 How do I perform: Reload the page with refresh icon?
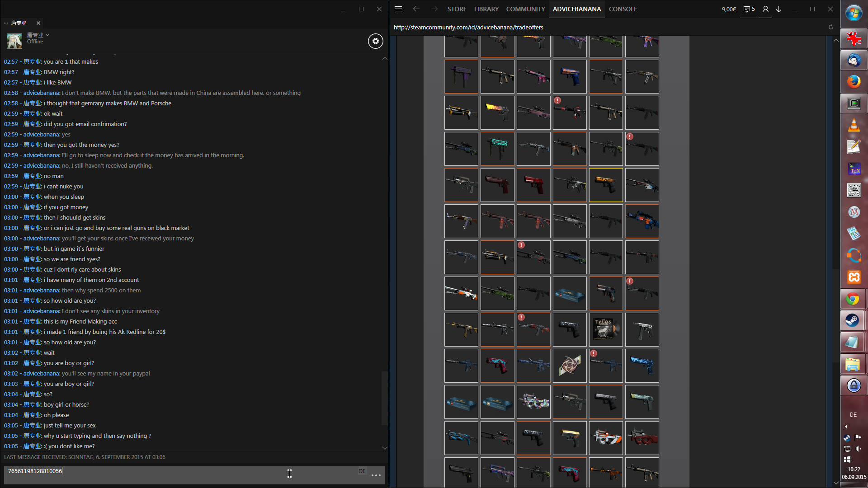(x=830, y=27)
